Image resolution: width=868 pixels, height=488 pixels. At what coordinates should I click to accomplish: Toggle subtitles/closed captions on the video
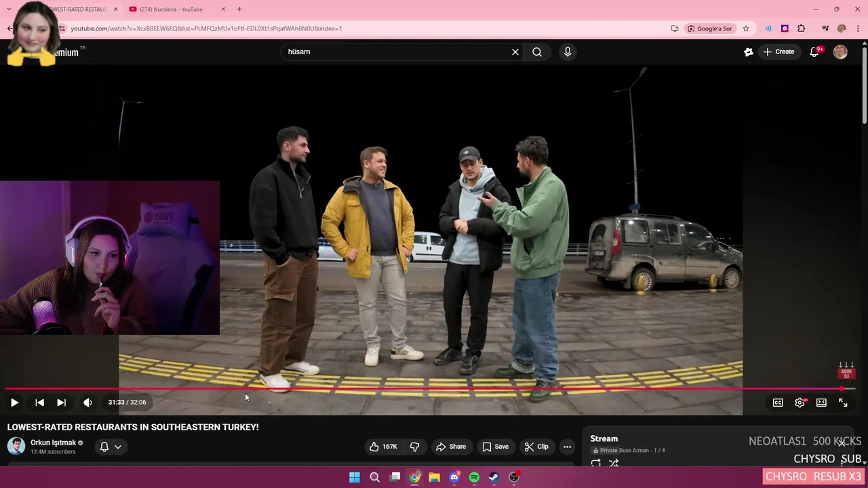pyautogui.click(x=778, y=403)
